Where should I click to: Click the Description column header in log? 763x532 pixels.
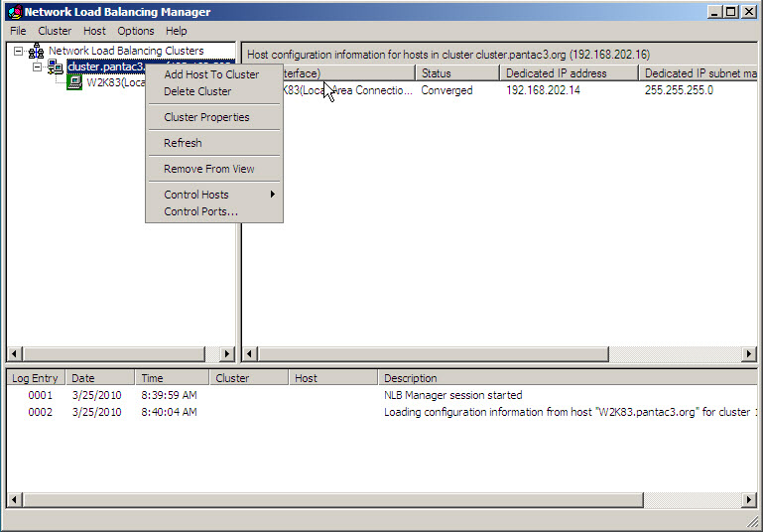click(x=568, y=378)
